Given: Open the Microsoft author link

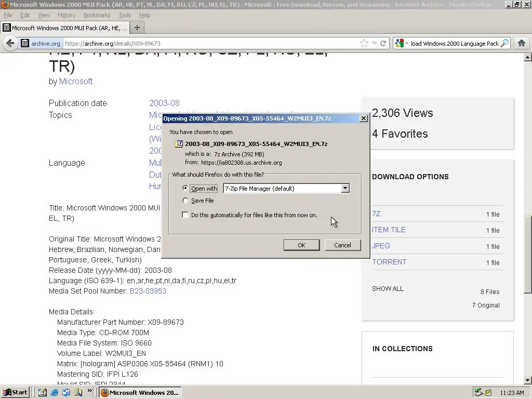Looking at the screenshot, I should tap(76, 82).
